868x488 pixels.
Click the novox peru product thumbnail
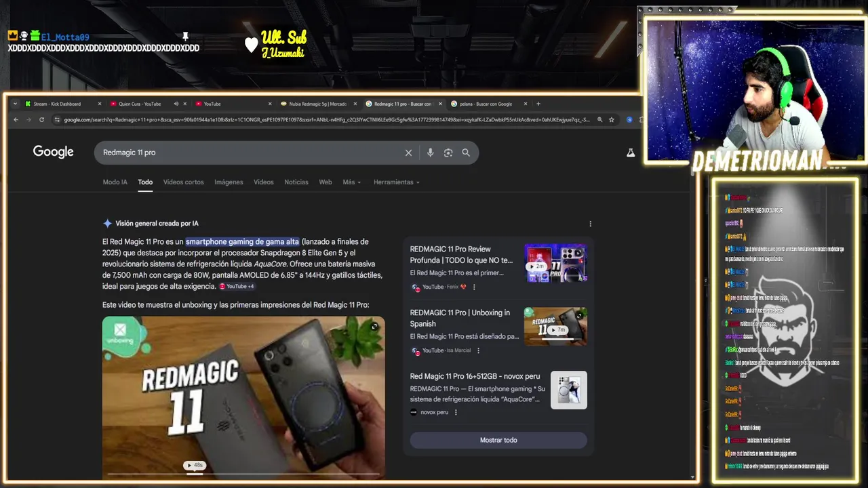point(569,390)
